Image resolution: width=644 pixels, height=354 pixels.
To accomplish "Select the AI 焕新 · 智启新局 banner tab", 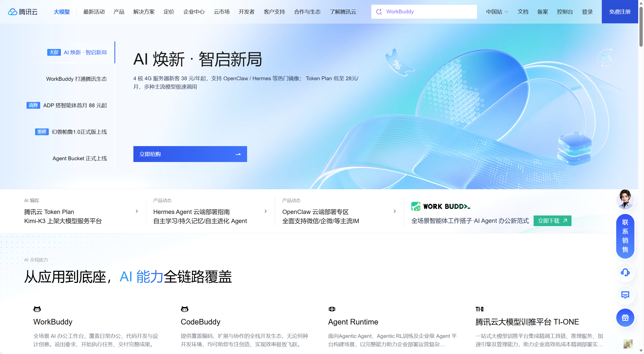I will (77, 52).
